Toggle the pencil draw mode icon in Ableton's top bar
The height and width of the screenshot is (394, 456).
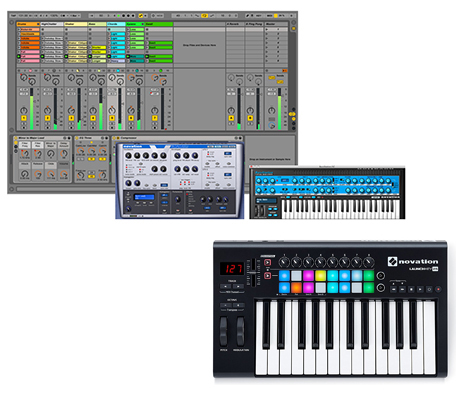point(247,16)
